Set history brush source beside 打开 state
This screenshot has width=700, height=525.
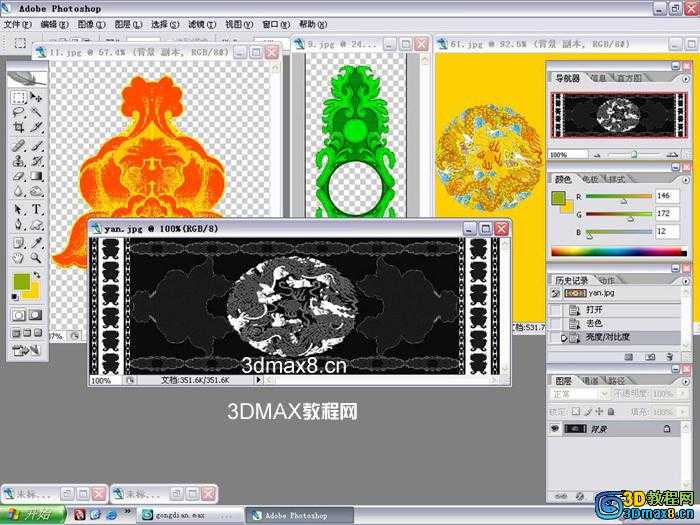[555, 309]
